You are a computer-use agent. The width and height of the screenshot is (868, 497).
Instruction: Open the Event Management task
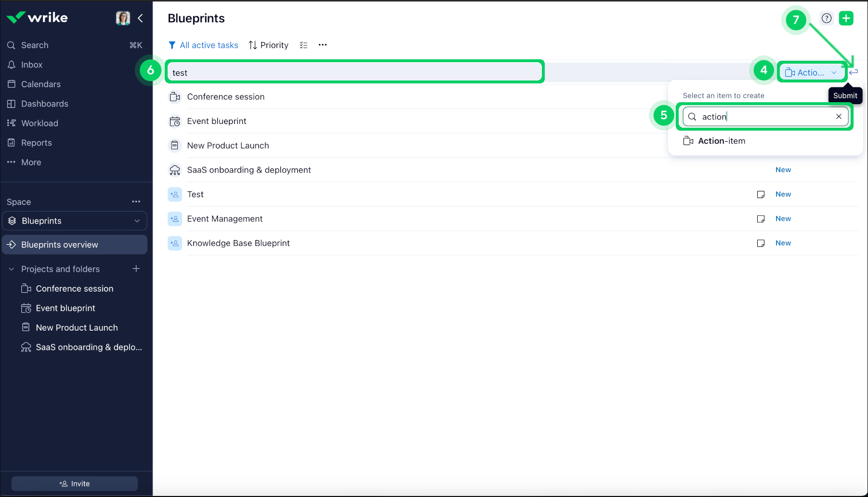[225, 219]
